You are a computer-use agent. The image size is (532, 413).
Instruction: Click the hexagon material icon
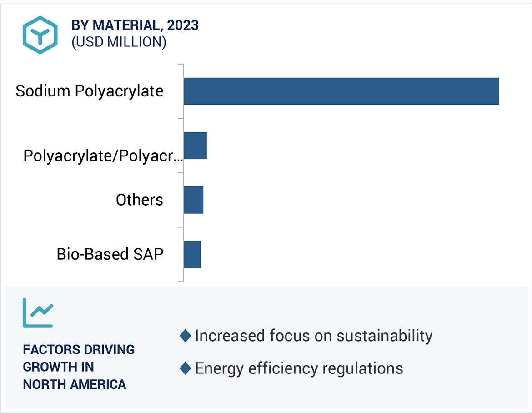[x=40, y=35]
